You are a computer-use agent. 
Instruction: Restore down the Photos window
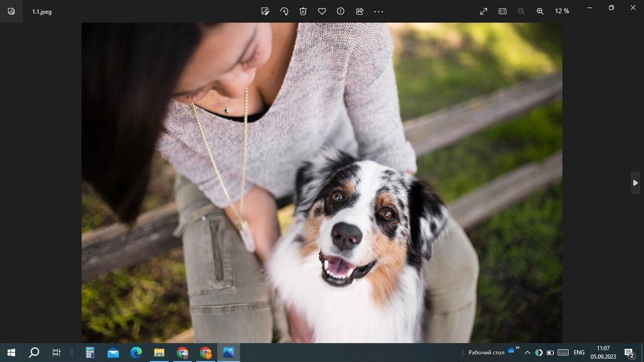coord(611,8)
